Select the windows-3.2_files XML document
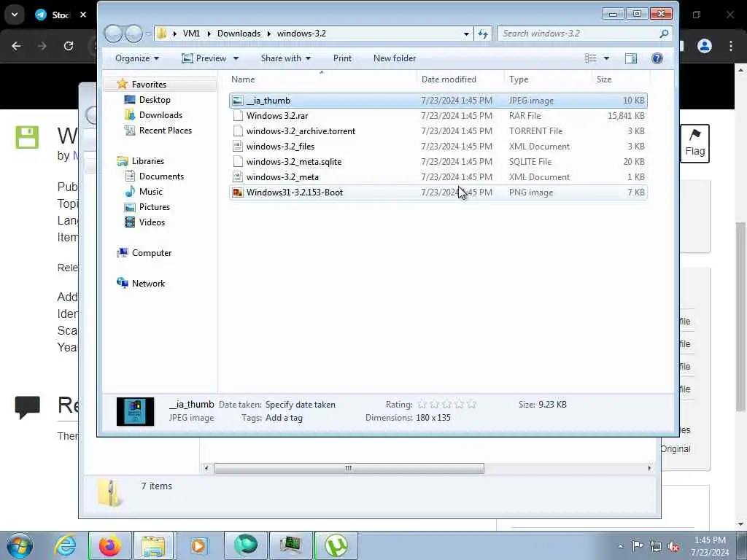Image resolution: width=747 pixels, height=560 pixels. [x=438, y=146]
